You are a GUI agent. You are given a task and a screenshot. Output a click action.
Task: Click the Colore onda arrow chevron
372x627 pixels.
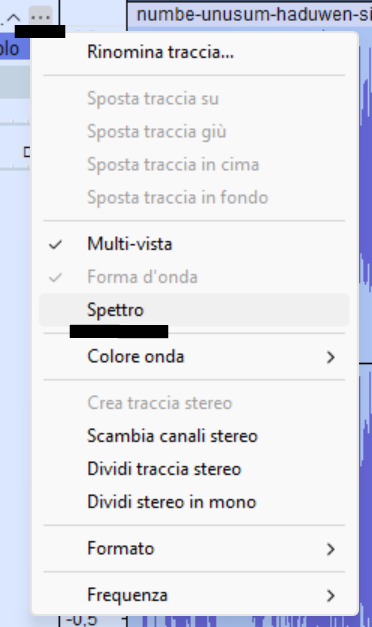330,357
